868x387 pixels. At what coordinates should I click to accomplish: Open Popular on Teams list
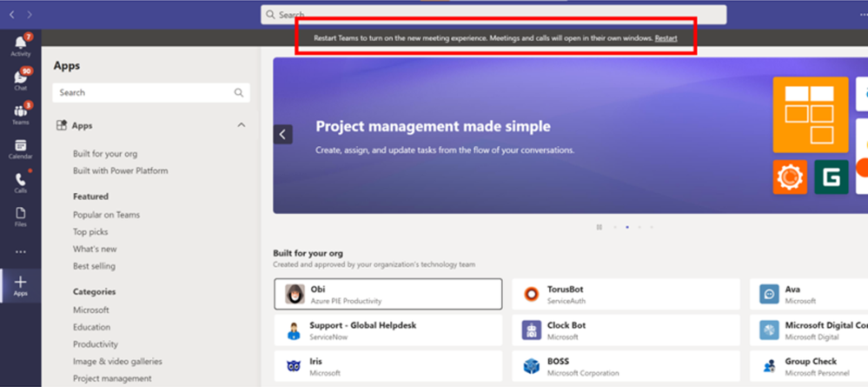pos(106,215)
